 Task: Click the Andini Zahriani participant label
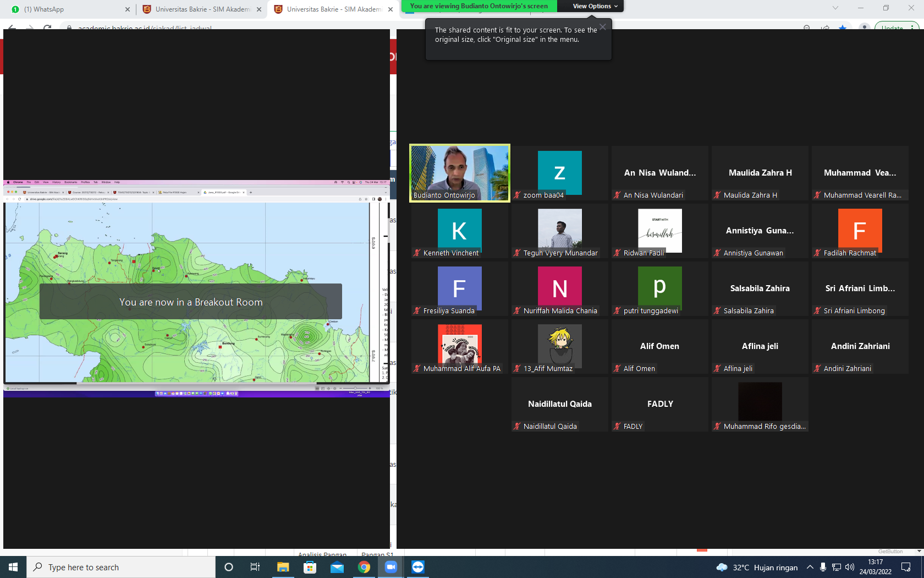[x=848, y=368]
